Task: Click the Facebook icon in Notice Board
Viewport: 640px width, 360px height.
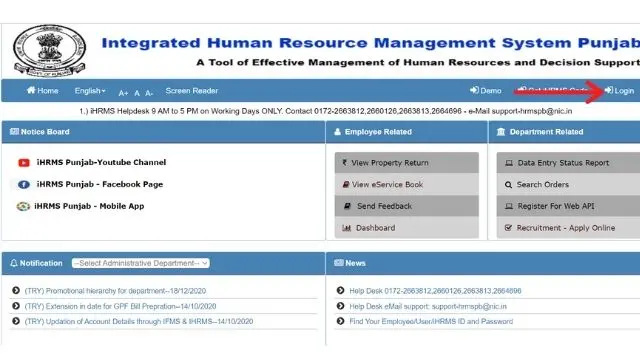Action: point(24,184)
